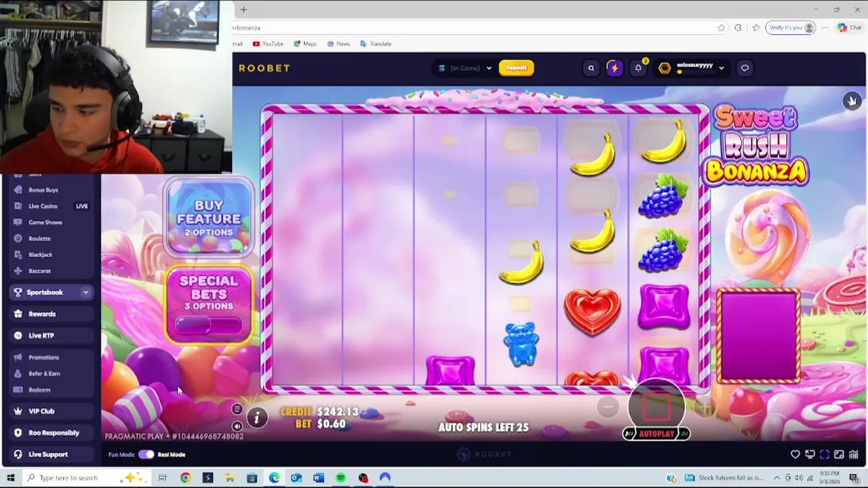Open the game hamburger menu icon
Viewport: 868px width, 488px height.
[x=237, y=409]
